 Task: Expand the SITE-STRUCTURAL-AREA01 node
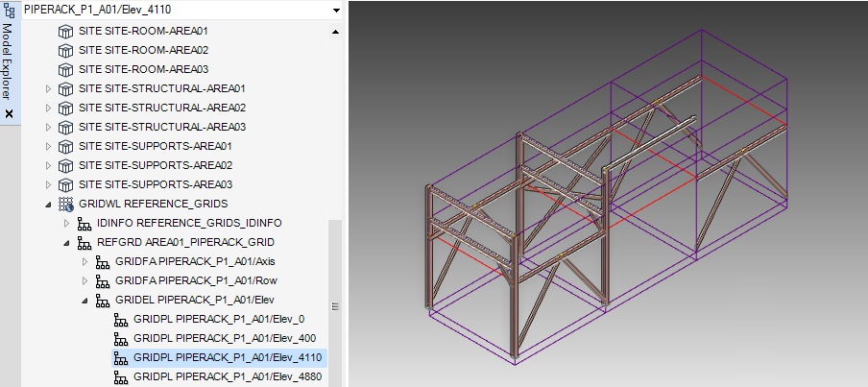(49, 88)
